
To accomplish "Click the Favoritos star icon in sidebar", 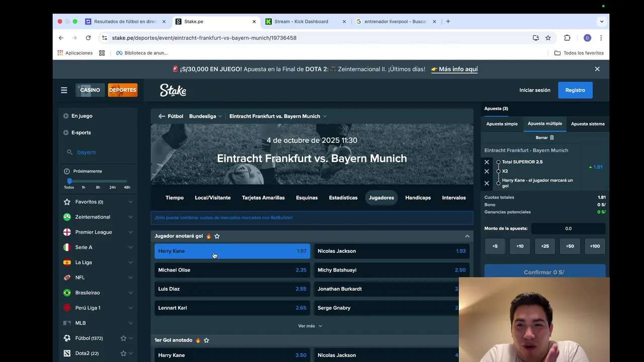I will tap(67, 202).
